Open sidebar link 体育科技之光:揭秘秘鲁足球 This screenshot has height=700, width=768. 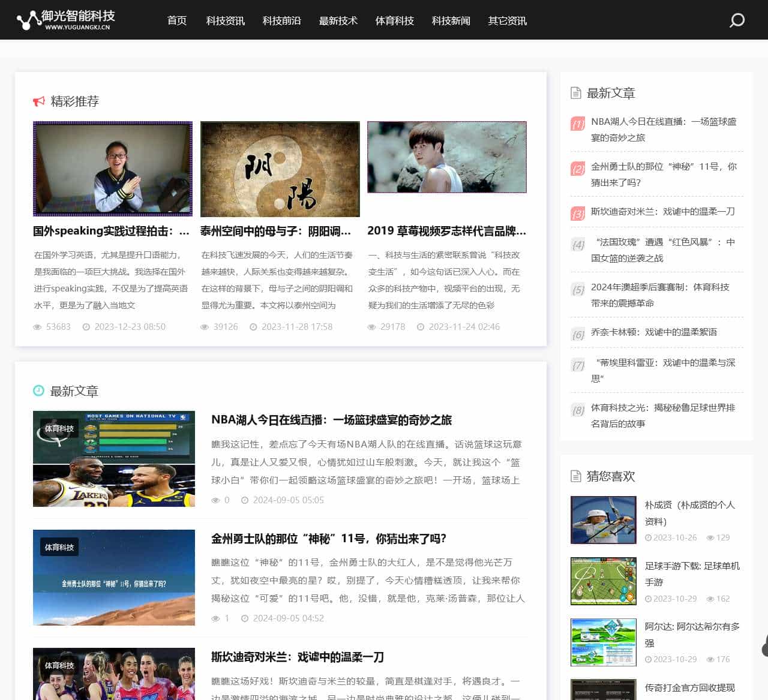pyautogui.click(x=663, y=416)
